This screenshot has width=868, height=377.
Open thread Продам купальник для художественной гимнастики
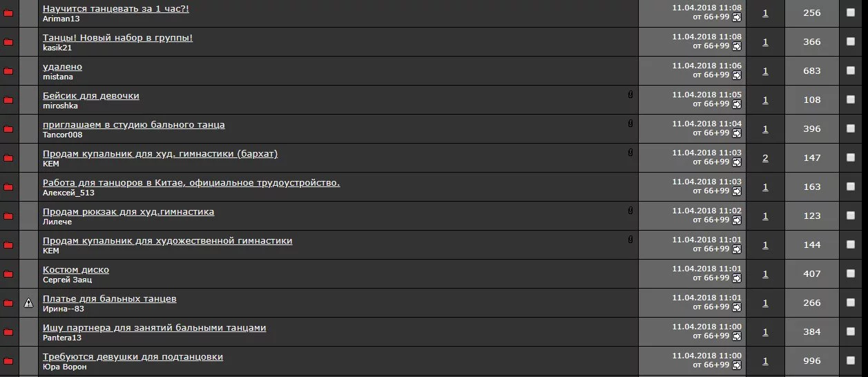click(x=167, y=241)
